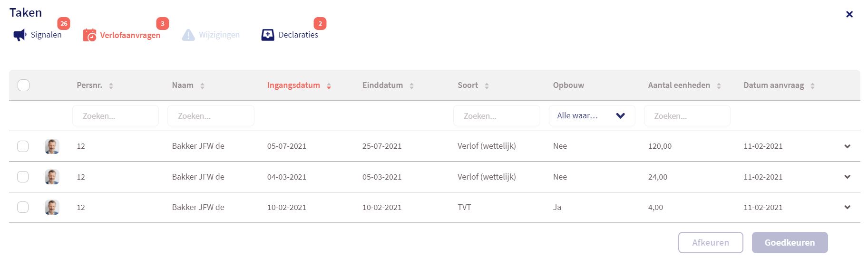The width and height of the screenshot is (868, 258).
Task: Close the Taken panel with X
Action: pyautogui.click(x=849, y=14)
